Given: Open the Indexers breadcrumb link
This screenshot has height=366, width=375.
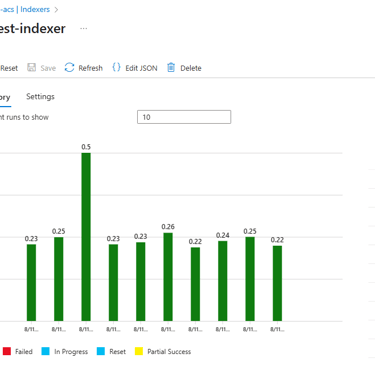Looking at the screenshot, I should coord(35,9).
